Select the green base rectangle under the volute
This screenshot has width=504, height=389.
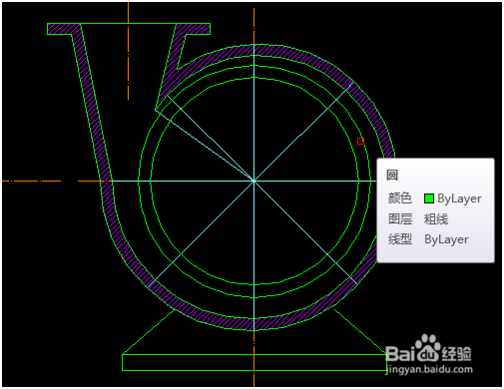click(x=254, y=362)
